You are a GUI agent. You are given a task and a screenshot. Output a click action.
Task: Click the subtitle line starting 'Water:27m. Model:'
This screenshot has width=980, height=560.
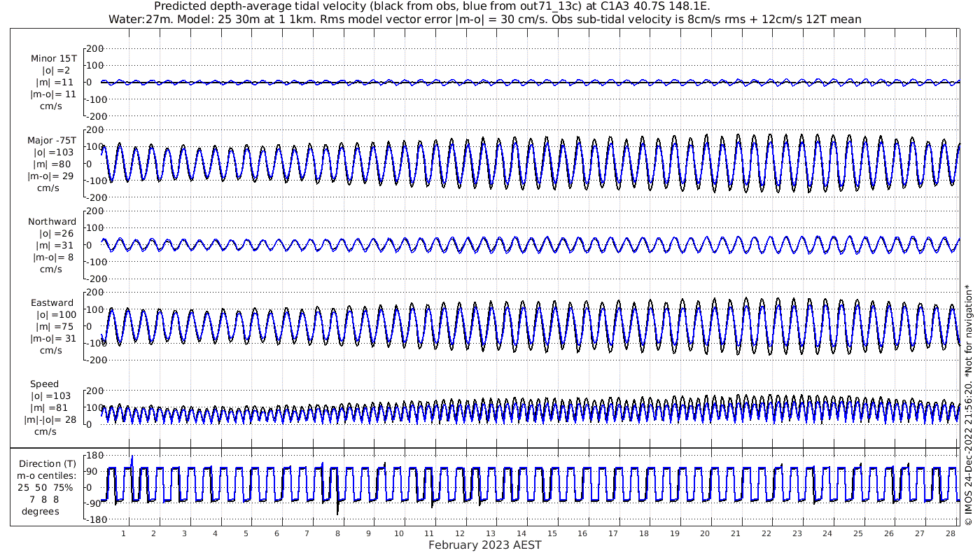[485, 20]
